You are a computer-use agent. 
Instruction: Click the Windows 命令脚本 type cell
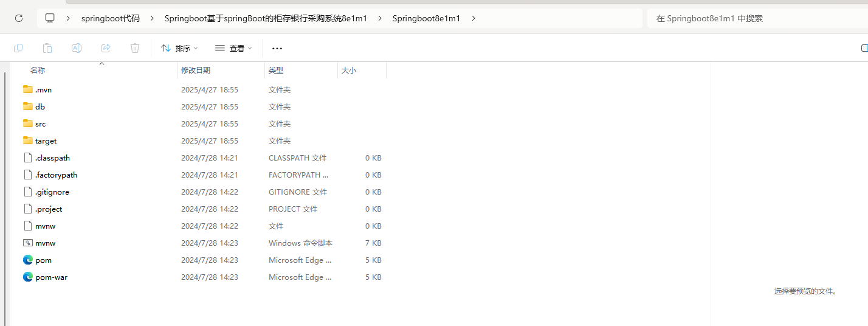(x=300, y=243)
